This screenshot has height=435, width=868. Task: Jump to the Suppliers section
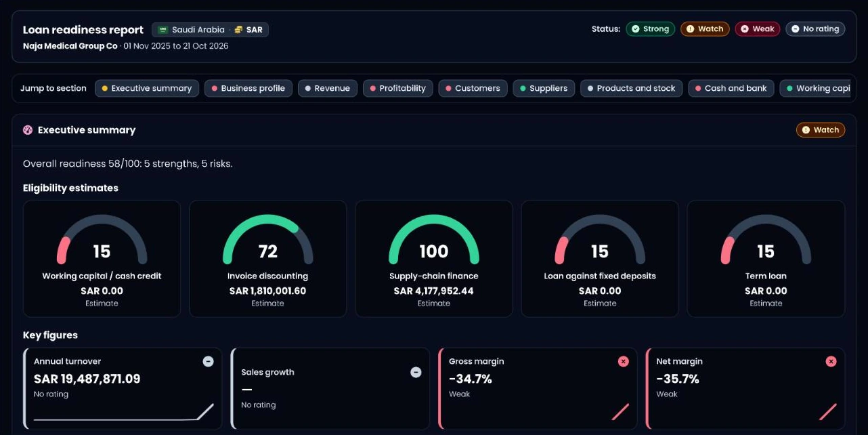[544, 89]
